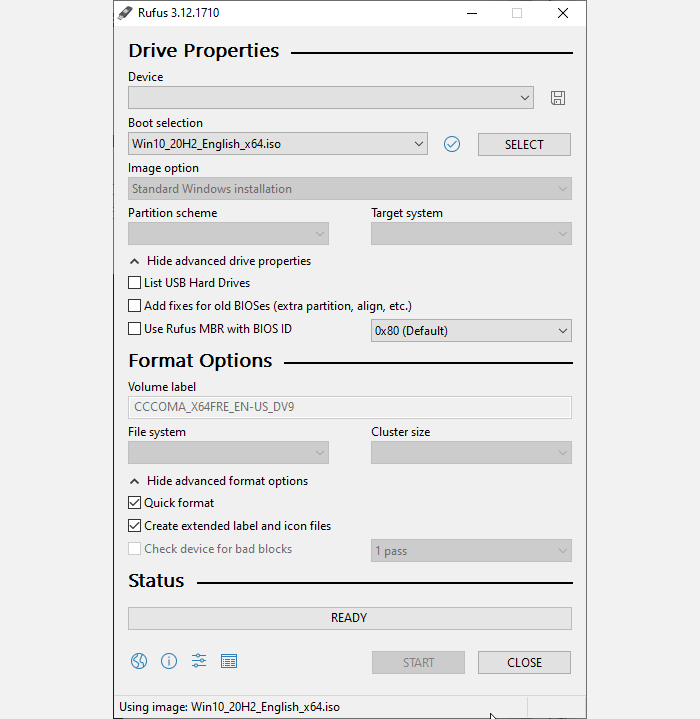Viewport: 700px width, 719px height.
Task: Open the 0x80 (Default) BIOS ID dropdown
Action: pos(471,331)
